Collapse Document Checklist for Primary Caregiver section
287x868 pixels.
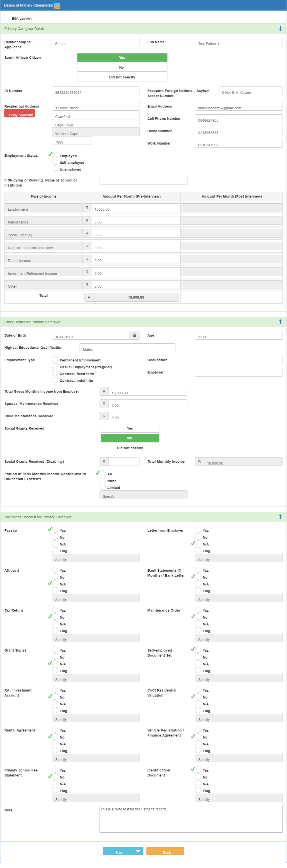coord(280,517)
